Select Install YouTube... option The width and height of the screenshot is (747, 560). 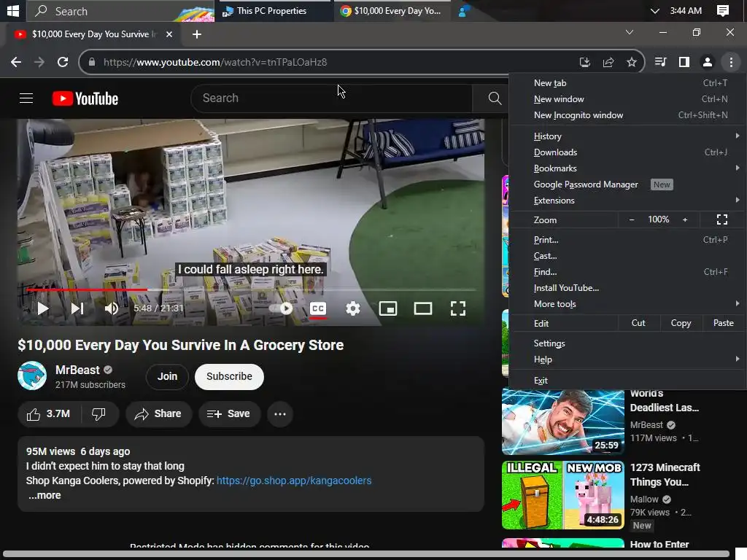click(x=626, y=288)
